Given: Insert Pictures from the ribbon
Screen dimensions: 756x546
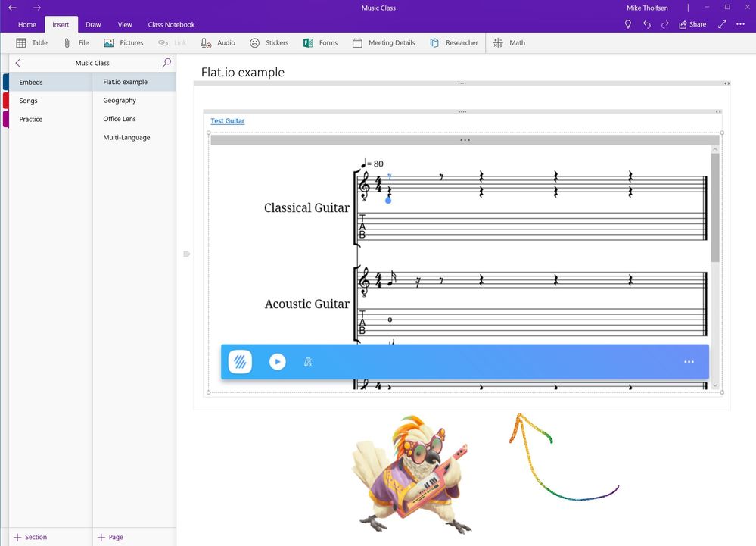Looking at the screenshot, I should [123, 43].
